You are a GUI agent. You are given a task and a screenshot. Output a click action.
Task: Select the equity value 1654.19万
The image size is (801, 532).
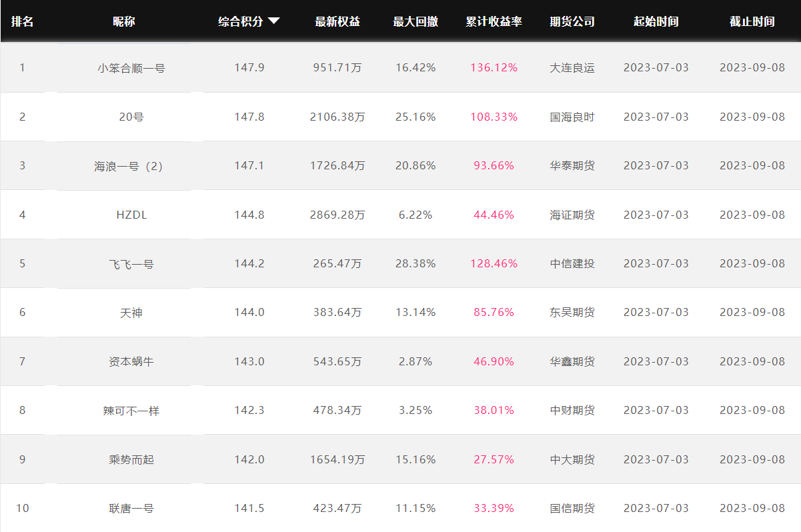pos(337,459)
